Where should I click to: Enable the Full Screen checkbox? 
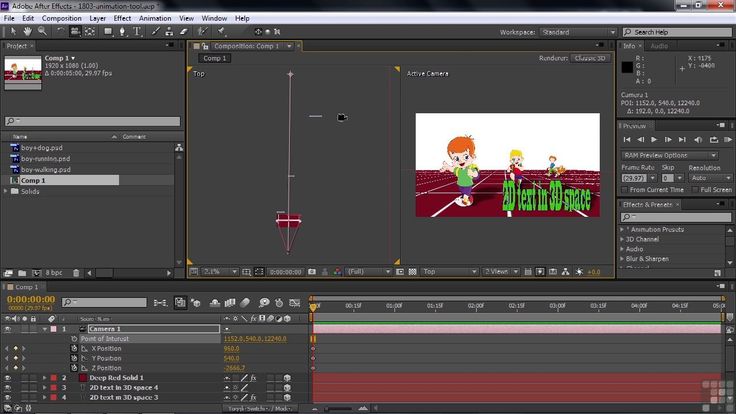click(x=695, y=190)
